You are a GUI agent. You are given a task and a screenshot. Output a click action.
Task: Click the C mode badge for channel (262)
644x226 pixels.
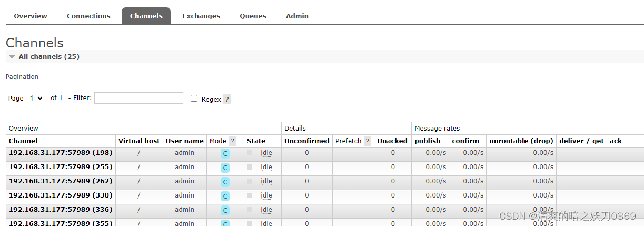point(225,182)
